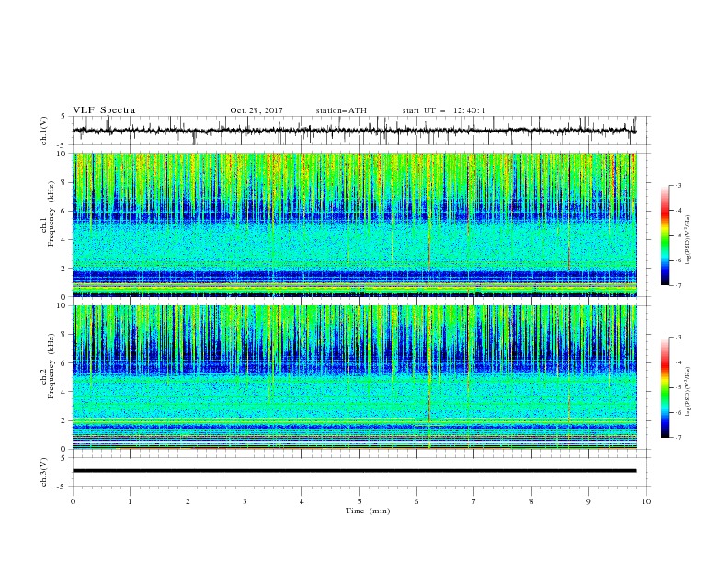Click the "-3" label on ch.1 color bar
728x563 pixels.
(x=677, y=185)
